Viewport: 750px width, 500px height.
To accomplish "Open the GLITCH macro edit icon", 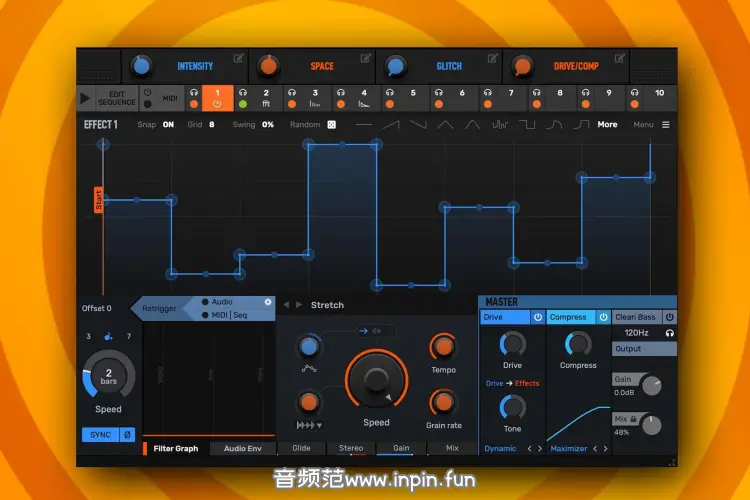I will tap(492, 58).
